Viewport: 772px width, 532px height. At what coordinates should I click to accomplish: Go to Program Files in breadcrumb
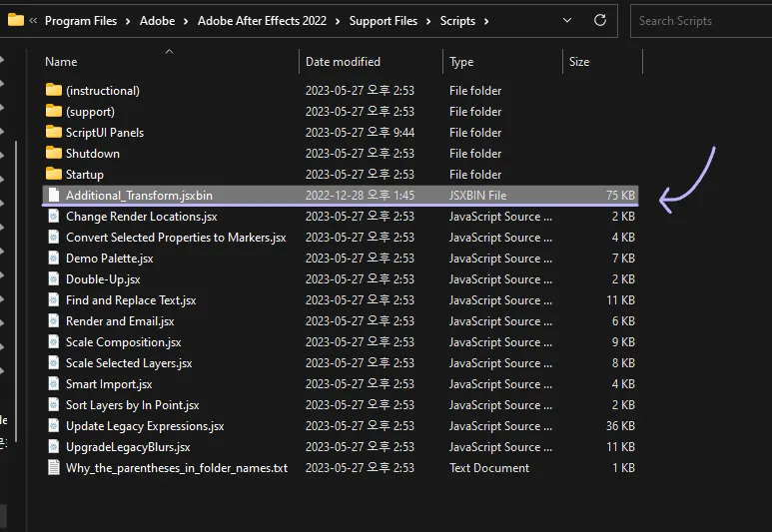point(81,21)
